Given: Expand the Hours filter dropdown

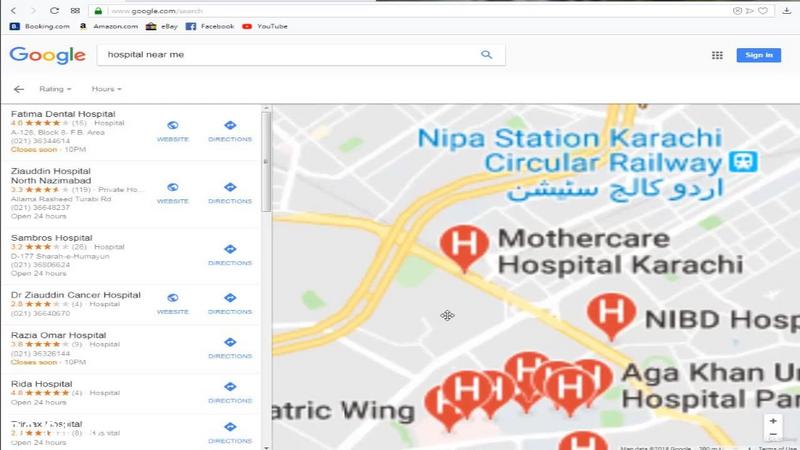Looking at the screenshot, I should 106,89.
